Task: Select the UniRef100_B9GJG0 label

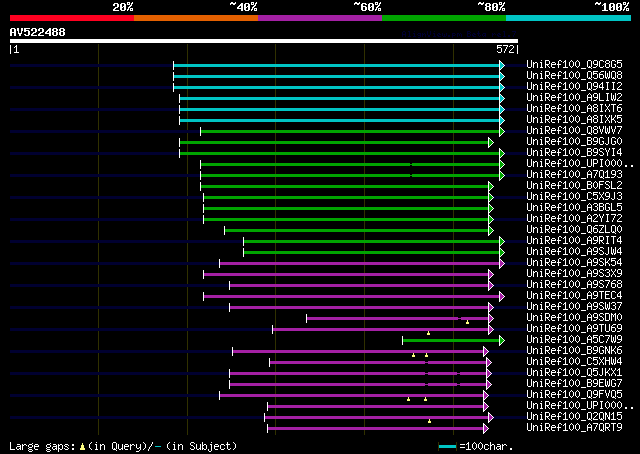Action: tap(574, 141)
